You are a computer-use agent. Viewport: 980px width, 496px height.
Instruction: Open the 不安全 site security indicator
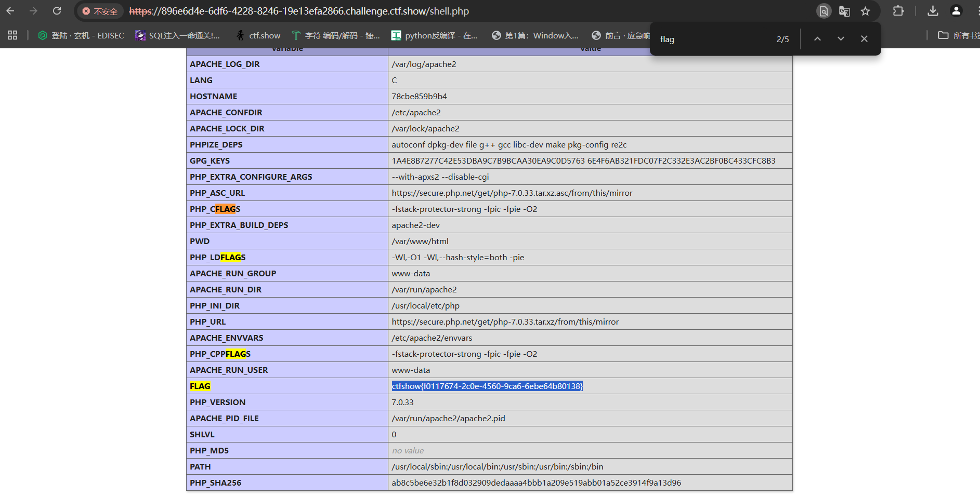[x=100, y=11]
